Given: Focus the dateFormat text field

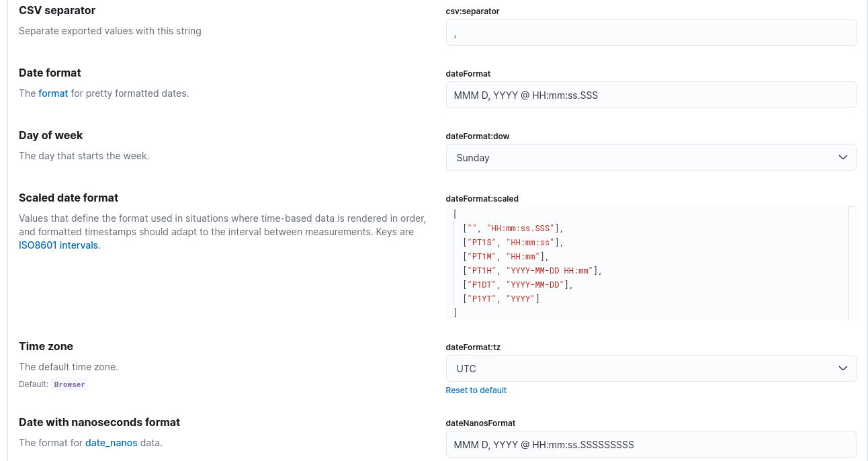Looking at the screenshot, I should pyautogui.click(x=650, y=94).
